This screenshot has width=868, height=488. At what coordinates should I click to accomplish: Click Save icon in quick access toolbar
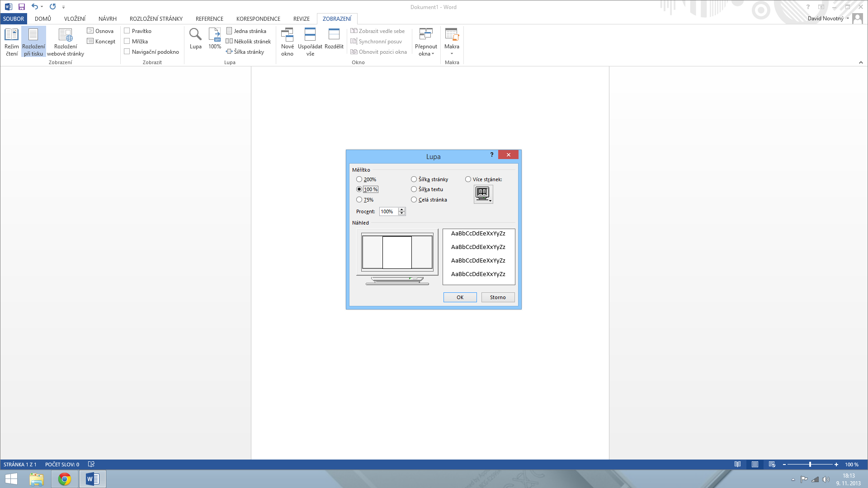point(21,7)
